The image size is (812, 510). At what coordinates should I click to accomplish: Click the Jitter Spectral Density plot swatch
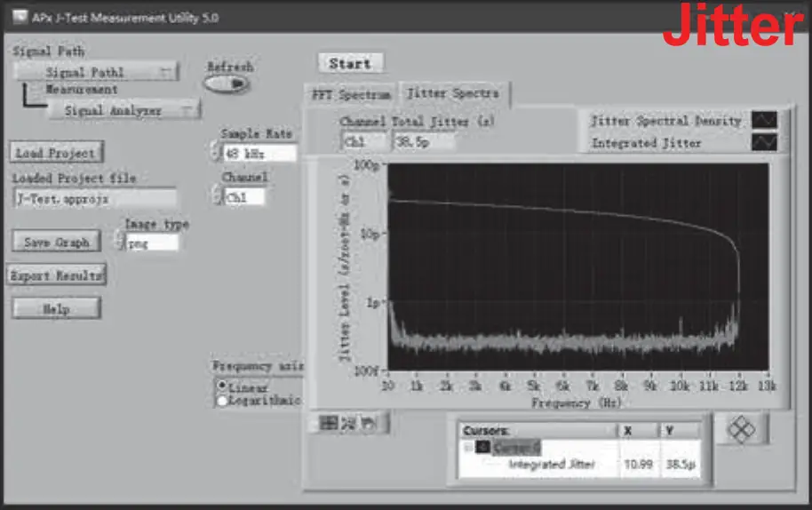764,121
